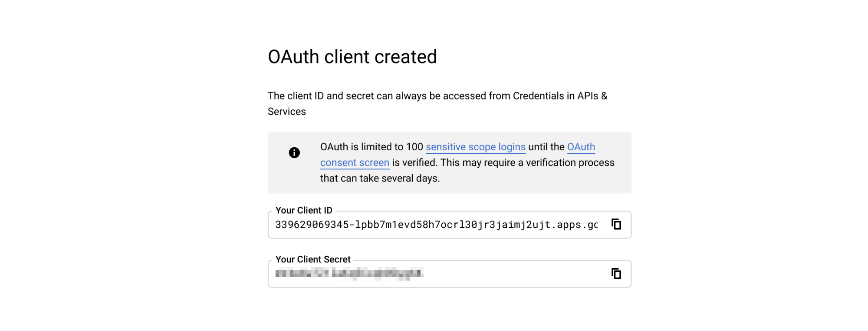
Task: Open the sensitive scope logins link
Action: point(476,147)
